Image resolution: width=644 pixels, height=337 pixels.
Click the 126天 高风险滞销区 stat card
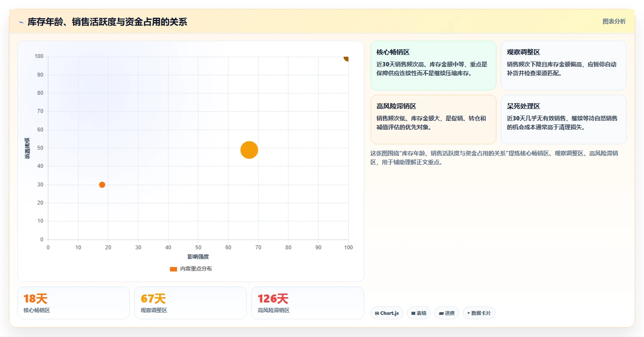[308, 303]
